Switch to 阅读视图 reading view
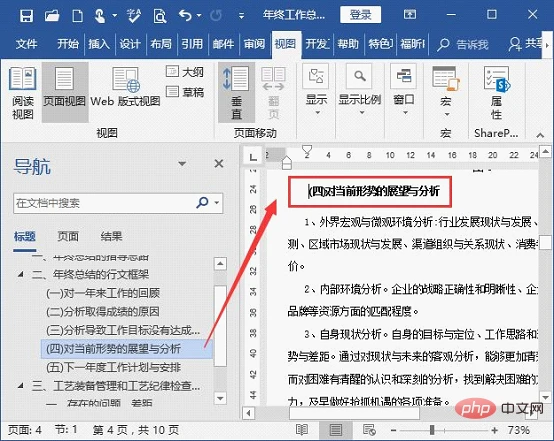Viewport: 554px width, 441px height. coord(23,93)
